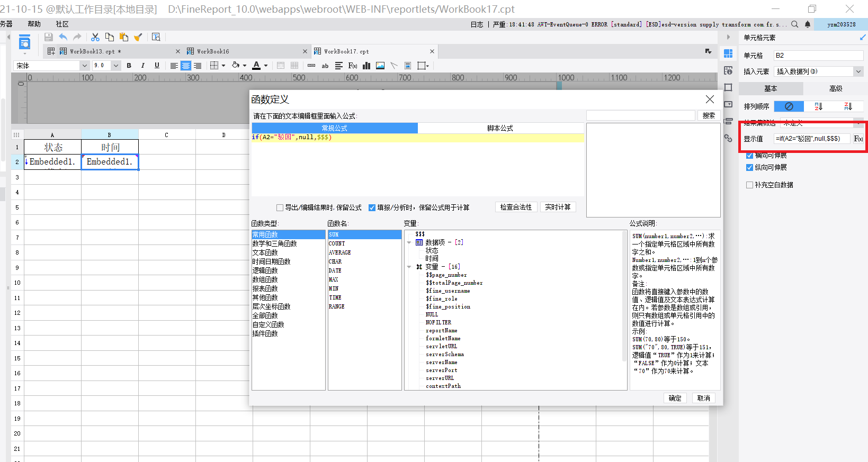Collapse the 数据项 tree node
The width and height of the screenshot is (868, 462).
click(x=409, y=242)
